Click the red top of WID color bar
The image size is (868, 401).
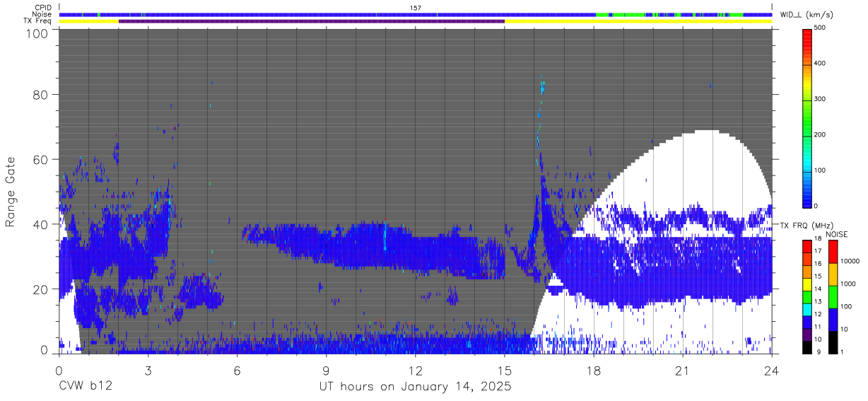coord(807,35)
